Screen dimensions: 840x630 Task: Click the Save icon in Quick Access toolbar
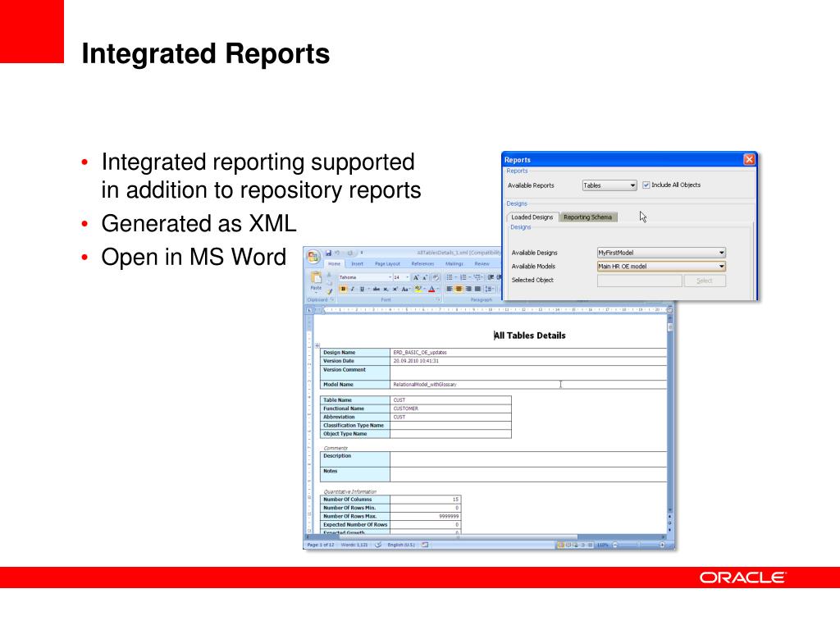pos(329,253)
